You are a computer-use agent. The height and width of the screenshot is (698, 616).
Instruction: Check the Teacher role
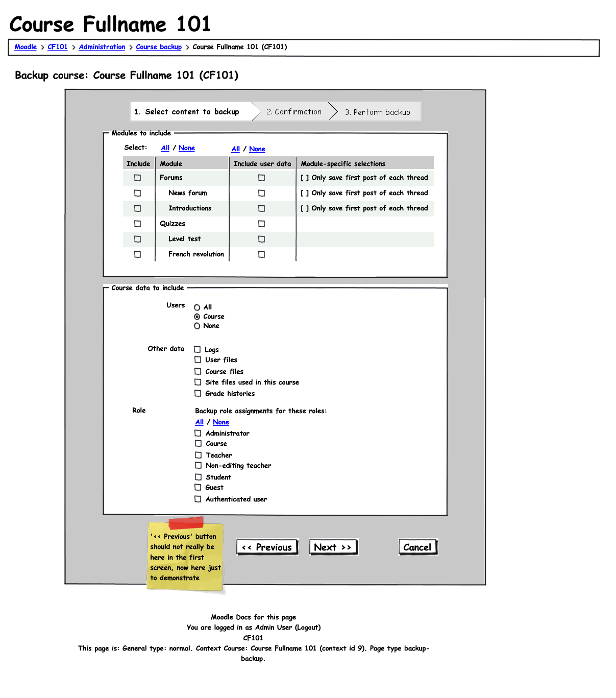198,455
